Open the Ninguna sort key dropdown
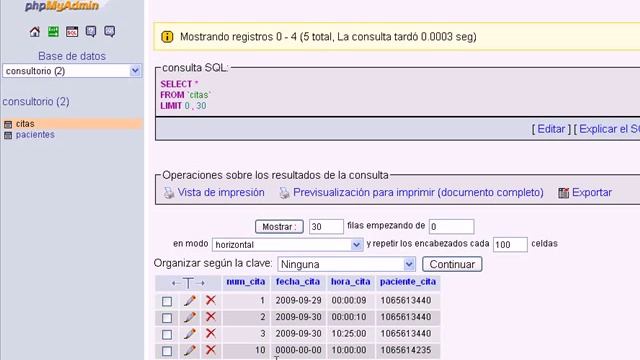The height and width of the screenshot is (360, 640). tap(346, 264)
